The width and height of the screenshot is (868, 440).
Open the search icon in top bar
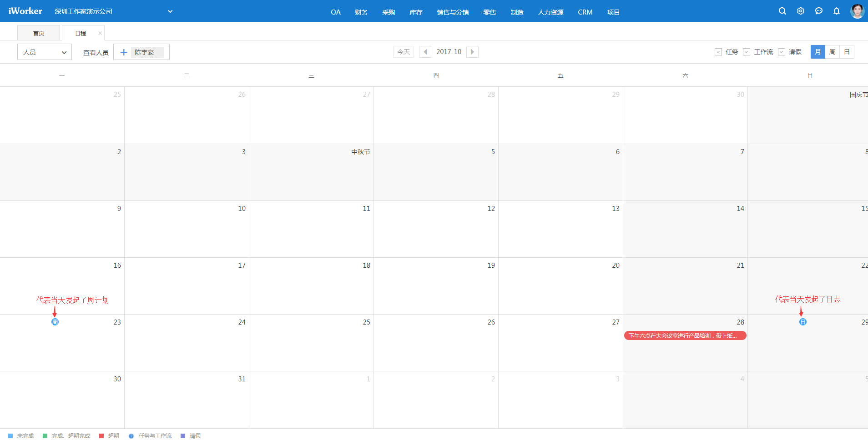tap(782, 11)
